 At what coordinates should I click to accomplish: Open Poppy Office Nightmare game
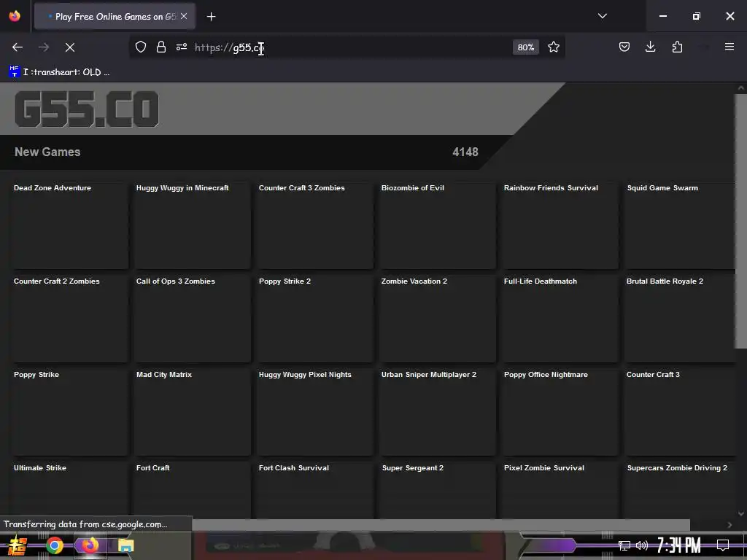[561, 412]
